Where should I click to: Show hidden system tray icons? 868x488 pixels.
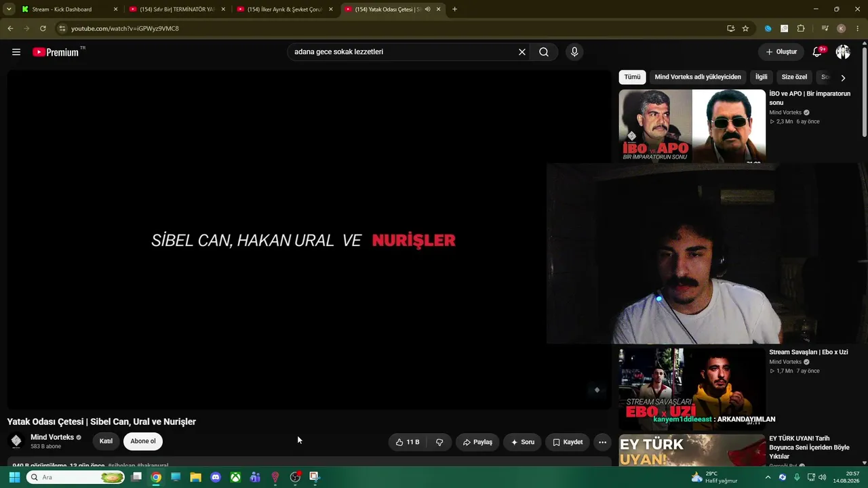click(768, 477)
